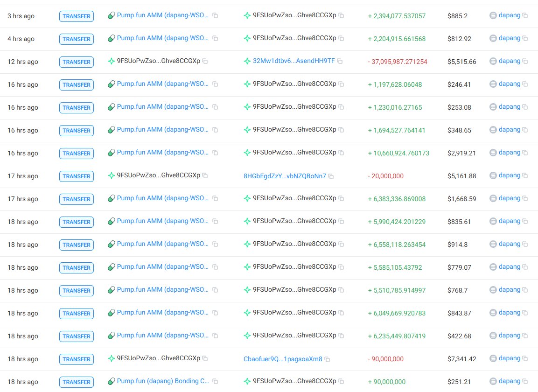This screenshot has height=392, width=538.
Task: Select the value $5,515.66
Action: pos(462,62)
